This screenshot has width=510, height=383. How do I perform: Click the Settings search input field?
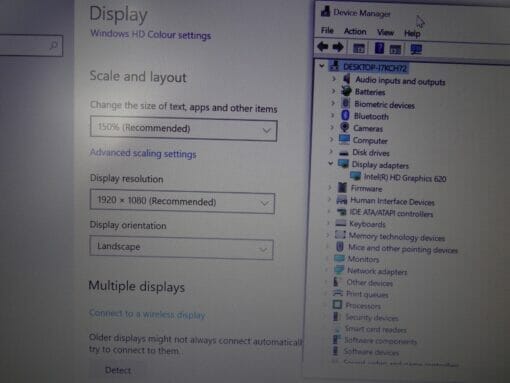click(x=30, y=45)
